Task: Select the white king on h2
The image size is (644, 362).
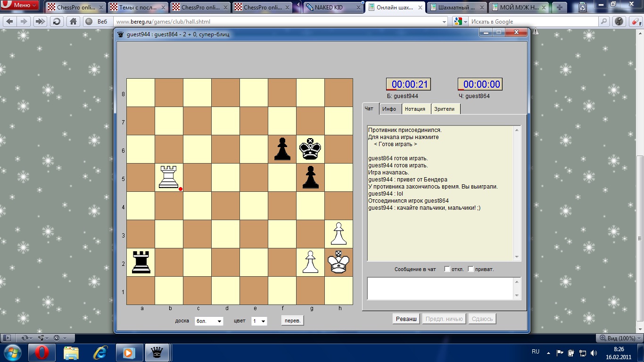Action: tap(339, 262)
